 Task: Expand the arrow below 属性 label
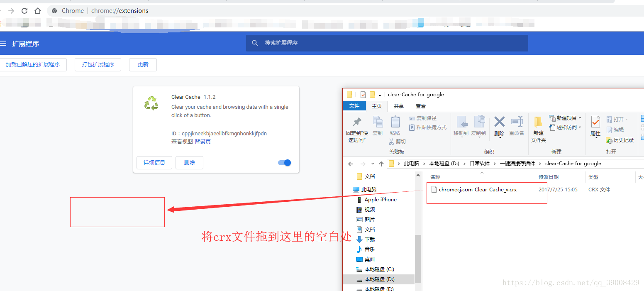tap(595, 138)
